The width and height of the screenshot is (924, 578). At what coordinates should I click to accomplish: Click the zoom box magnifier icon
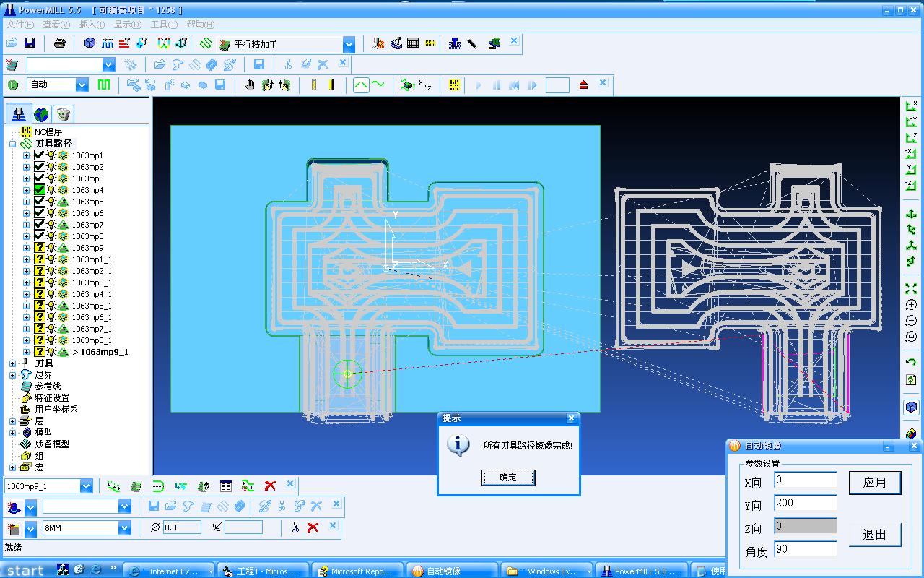pyautogui.click(x=911, y=337)
